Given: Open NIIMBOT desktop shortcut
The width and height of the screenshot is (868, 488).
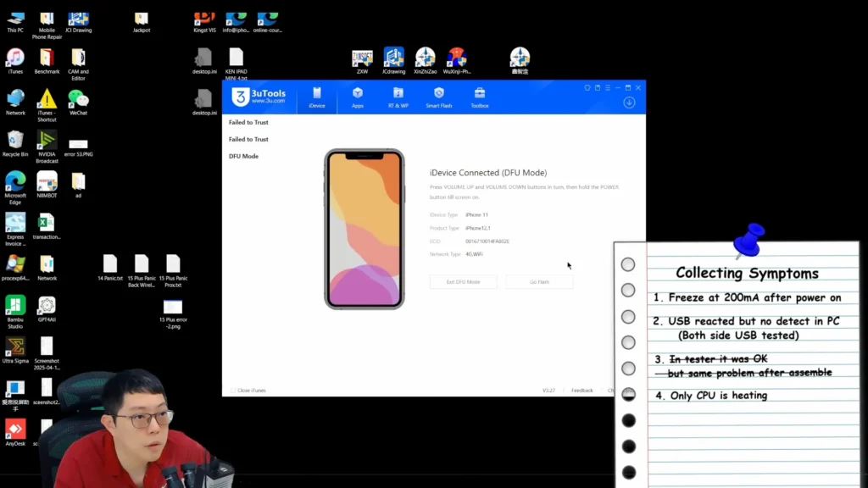Looking at the screenshot, I should tap(47, 186).
